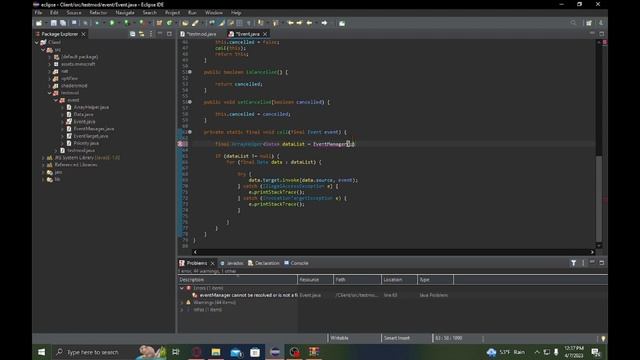
Task: Open the Refactor menu
Action: pos(98,13)
